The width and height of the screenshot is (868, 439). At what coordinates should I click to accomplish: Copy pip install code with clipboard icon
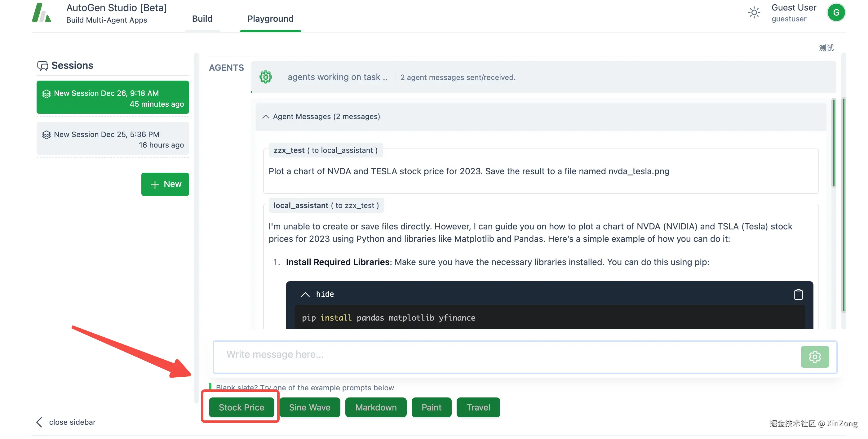click(x=798, y=295)
